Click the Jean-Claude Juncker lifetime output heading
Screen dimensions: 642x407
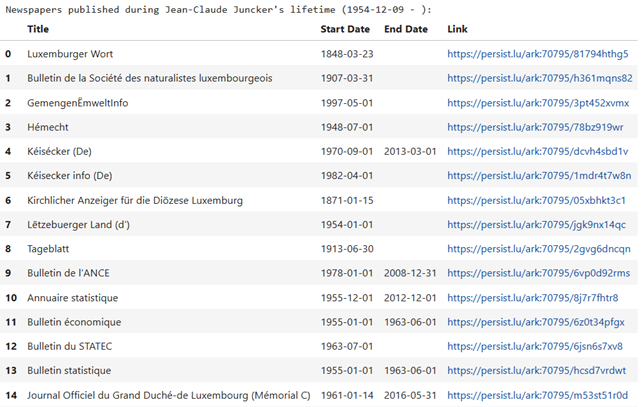(x=218, y=9)
